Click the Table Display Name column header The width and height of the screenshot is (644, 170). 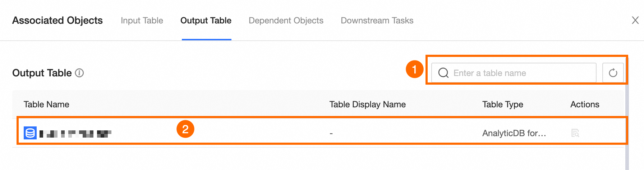click(x=367, y=104)
